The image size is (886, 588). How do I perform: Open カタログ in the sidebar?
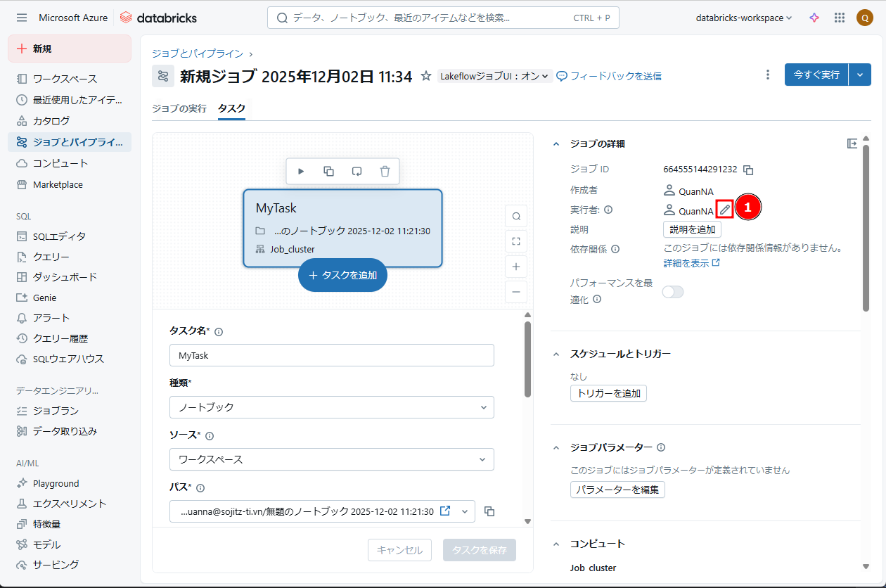tap(51, 121)
